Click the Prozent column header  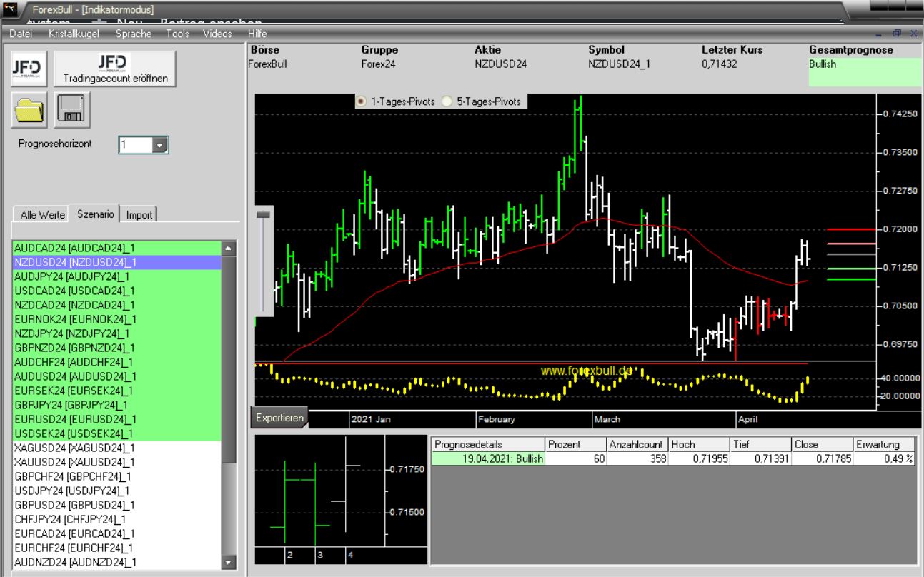click(576, 444)
